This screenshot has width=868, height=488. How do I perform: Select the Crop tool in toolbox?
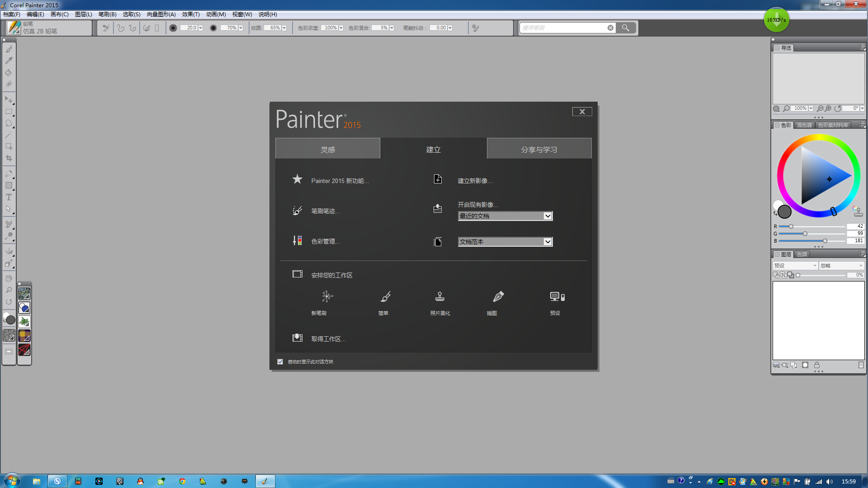9,159
